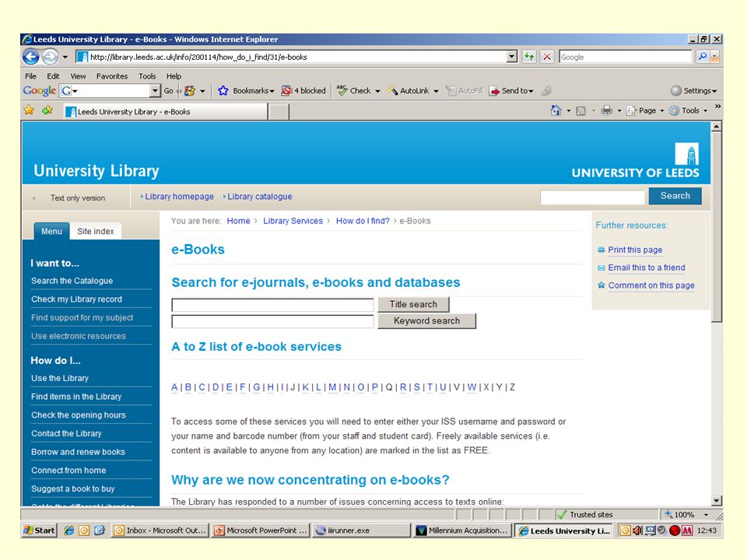This screenshot has width=747, height=560.
Task: Click Search the Catalogue sidebar link
Action: click(72, 281)
